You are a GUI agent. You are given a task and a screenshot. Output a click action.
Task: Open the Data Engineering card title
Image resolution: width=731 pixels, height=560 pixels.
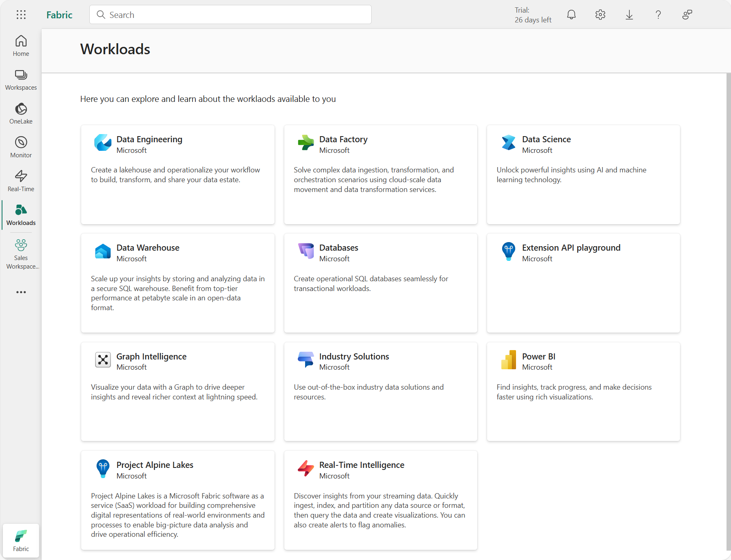tap(149, 139)
